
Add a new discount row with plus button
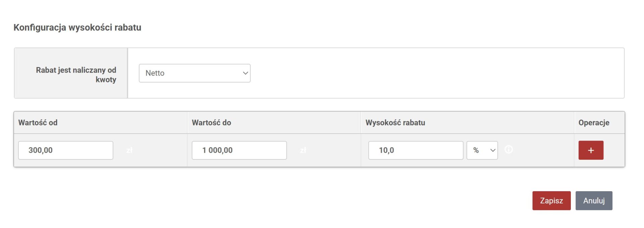coord(591,150)
